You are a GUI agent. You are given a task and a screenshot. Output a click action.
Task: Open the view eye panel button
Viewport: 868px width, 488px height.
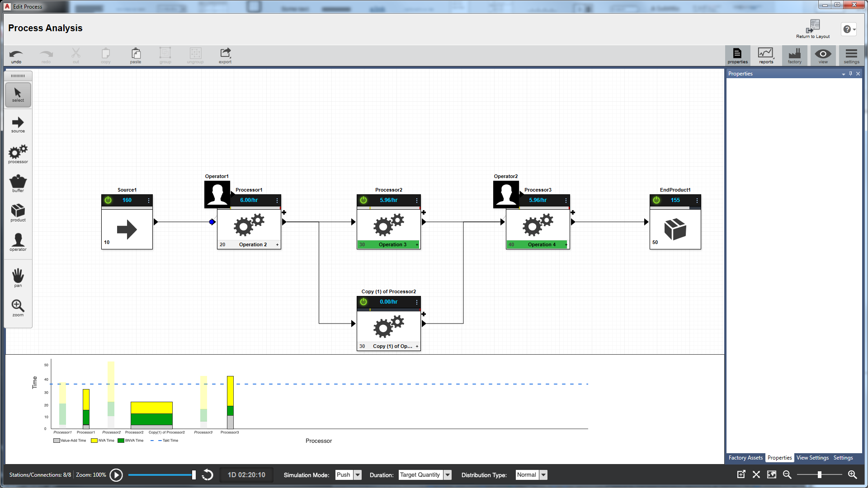823,56
